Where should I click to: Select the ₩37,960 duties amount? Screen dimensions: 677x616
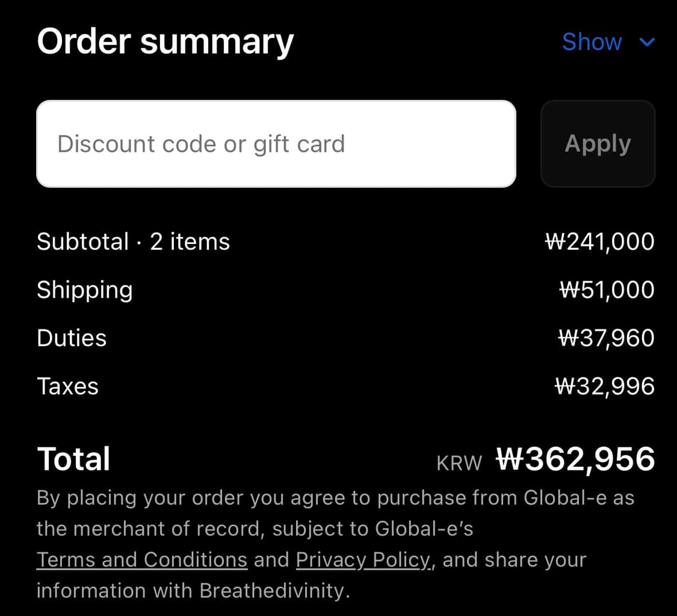(607, 338)
